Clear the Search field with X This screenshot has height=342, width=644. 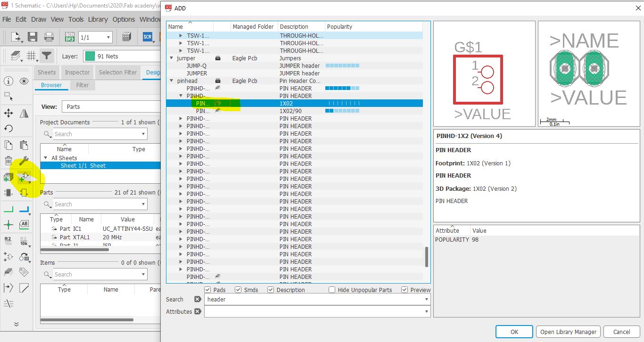click(198, 299)
